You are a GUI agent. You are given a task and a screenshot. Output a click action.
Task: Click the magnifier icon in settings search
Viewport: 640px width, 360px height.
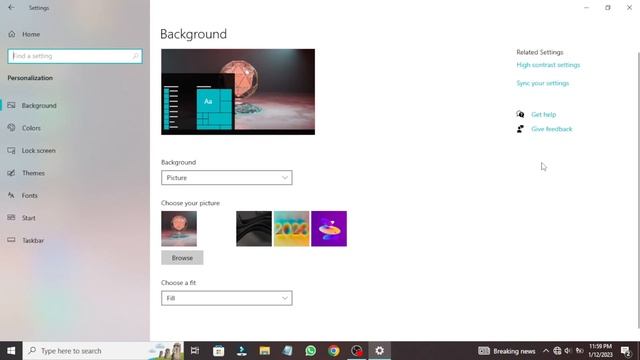tap(135, 56)
